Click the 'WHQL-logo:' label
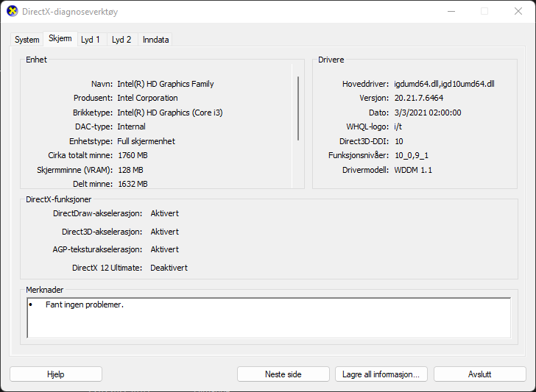Screen dimensions: 536x392 pyautogui.click(x=367, y=126)
